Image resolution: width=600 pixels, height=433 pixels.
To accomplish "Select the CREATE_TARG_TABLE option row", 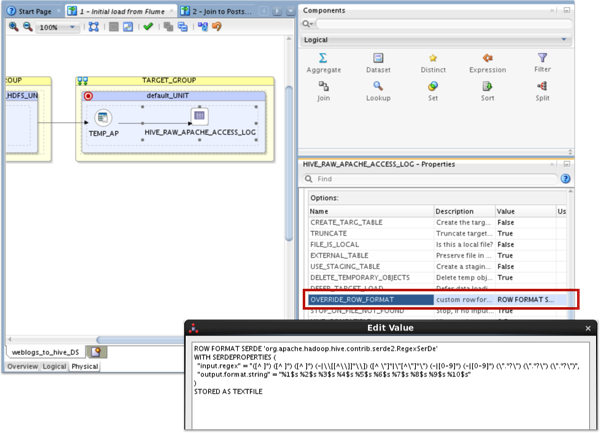I will click(x=436, y=222).
